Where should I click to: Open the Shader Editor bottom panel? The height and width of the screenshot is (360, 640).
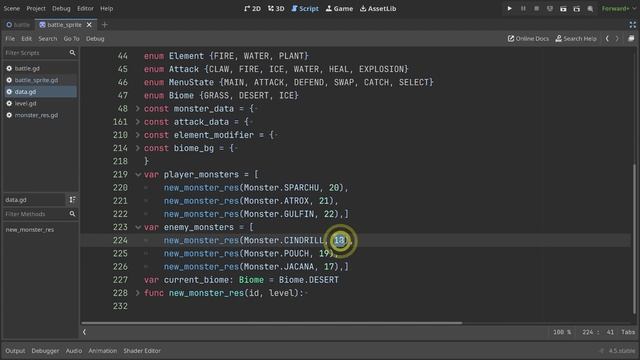tap(142, 351)
